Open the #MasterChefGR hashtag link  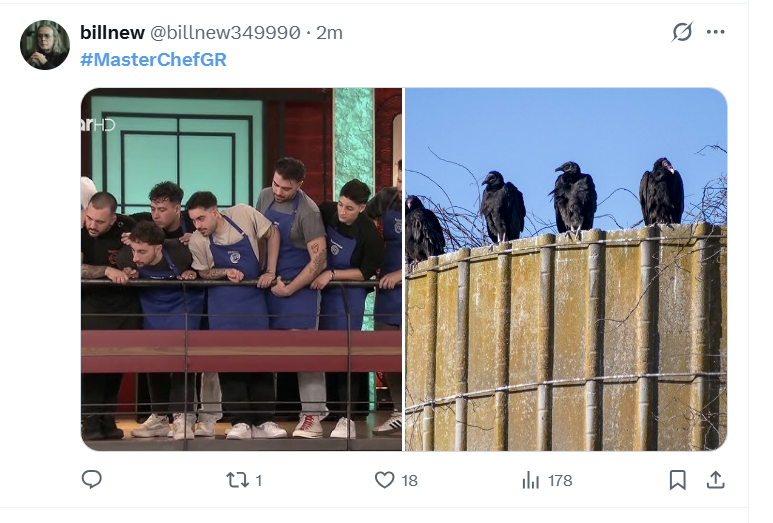point(153,60)
